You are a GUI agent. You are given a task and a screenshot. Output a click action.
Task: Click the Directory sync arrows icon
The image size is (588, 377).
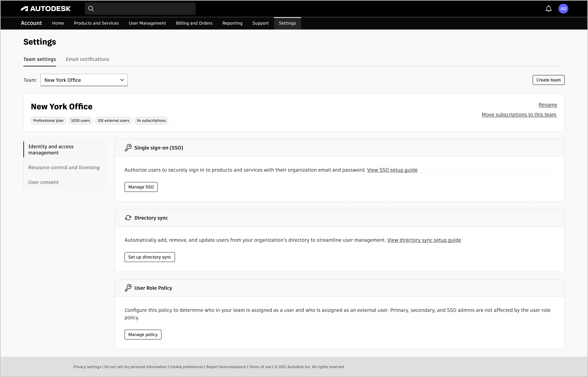[128, 218]
